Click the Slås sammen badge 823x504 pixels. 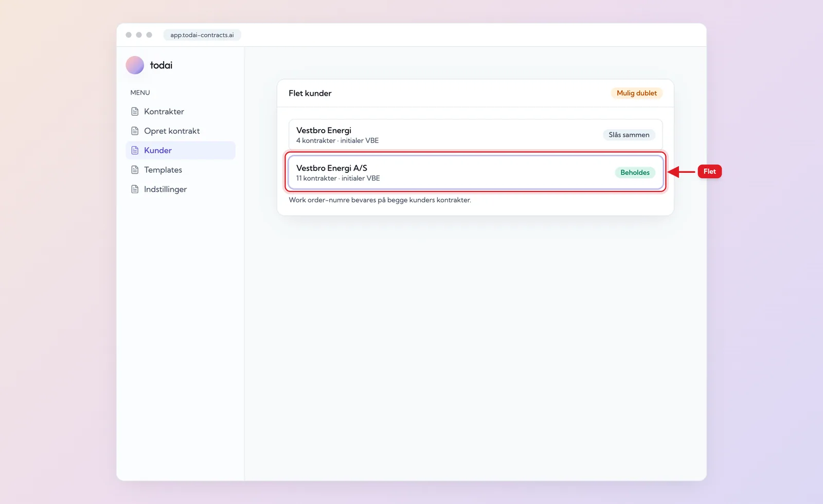[629, 135]
